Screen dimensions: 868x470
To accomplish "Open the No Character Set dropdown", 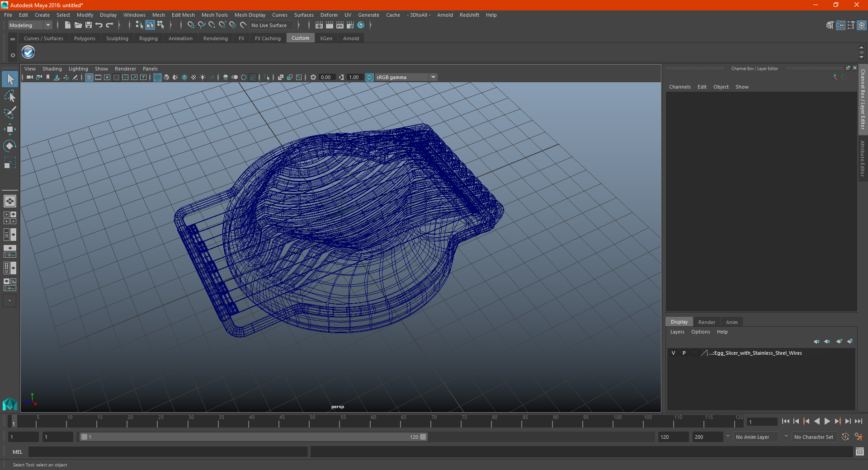I will pyautogui.click(x=816, y=437).
